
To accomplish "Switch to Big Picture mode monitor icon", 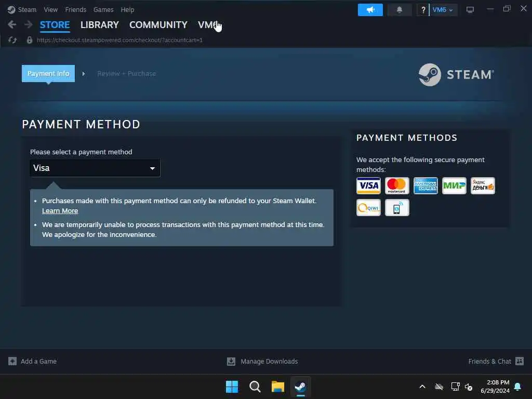I will pos(470,9).
